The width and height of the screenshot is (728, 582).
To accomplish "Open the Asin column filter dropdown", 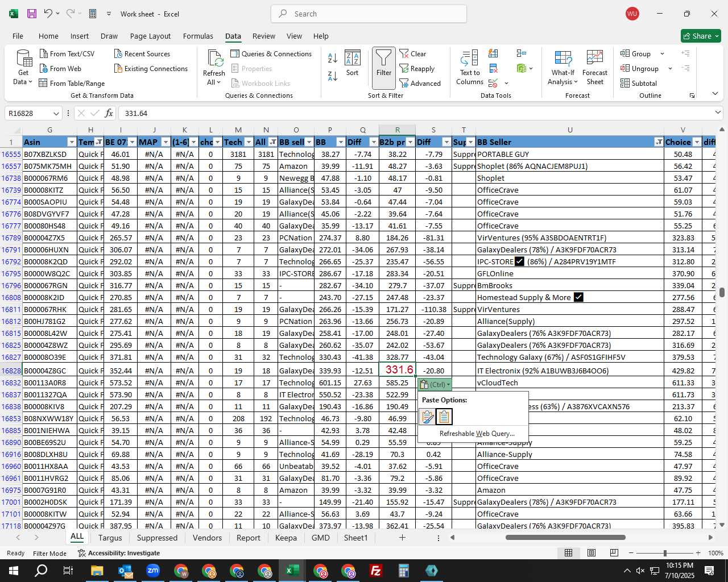I will (72, 142).
